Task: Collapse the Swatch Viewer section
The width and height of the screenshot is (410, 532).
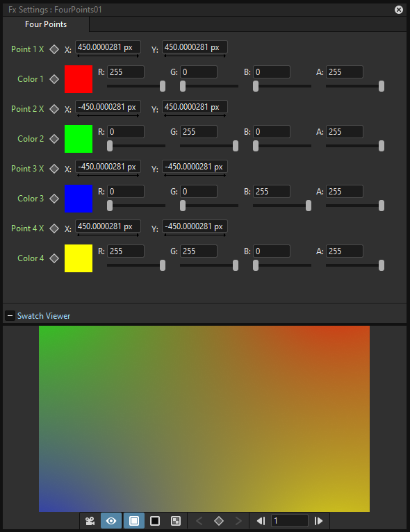Action: tap(10, 316)
